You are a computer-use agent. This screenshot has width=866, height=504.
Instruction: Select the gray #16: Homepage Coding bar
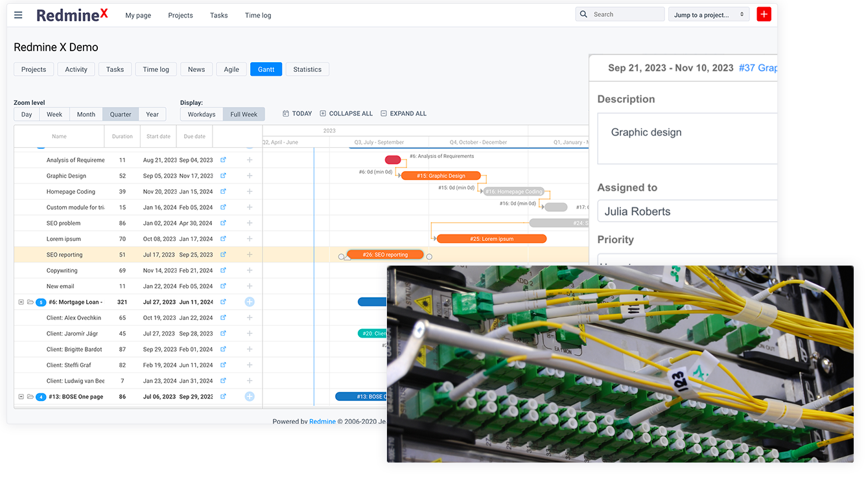click(514, 192)
